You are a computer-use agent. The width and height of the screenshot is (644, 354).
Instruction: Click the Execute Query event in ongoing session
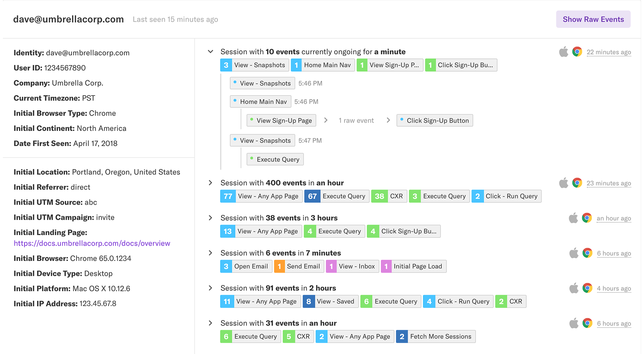(x=275, y=159)
